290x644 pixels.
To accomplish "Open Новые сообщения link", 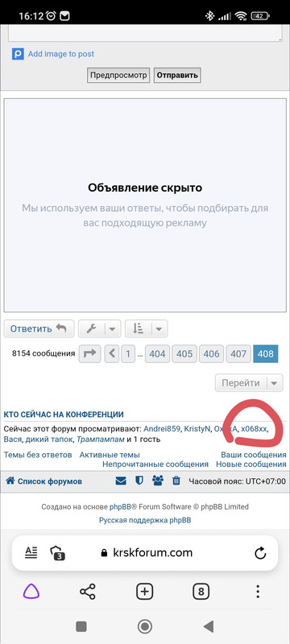I will coord(251,464).
